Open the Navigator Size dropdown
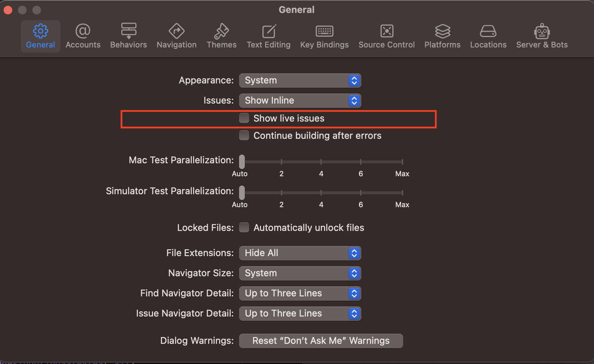Screen dimensions: 594x364 click(x=300, y=273)
